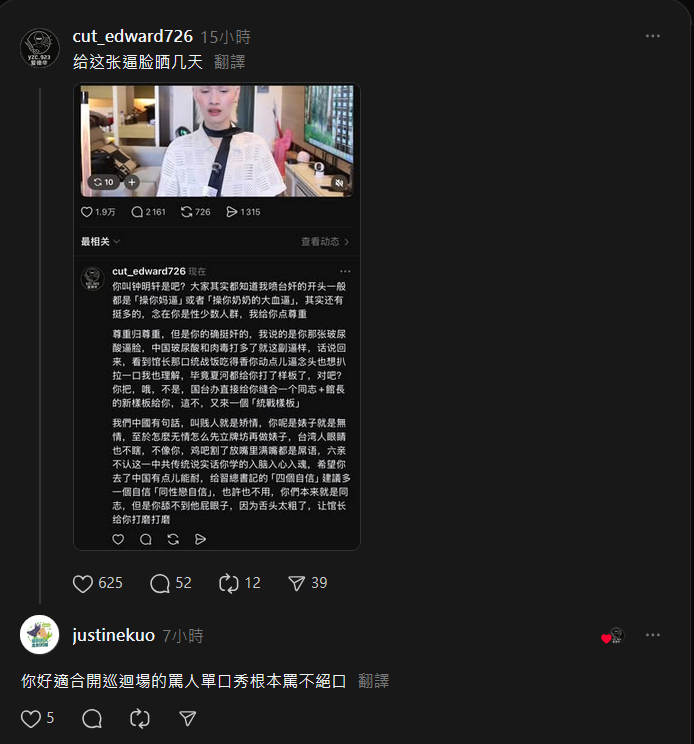The height and width of the screenshot is (744, 694).
Task: Open justinekuo username profile link
Action: [x=113, y=635]
